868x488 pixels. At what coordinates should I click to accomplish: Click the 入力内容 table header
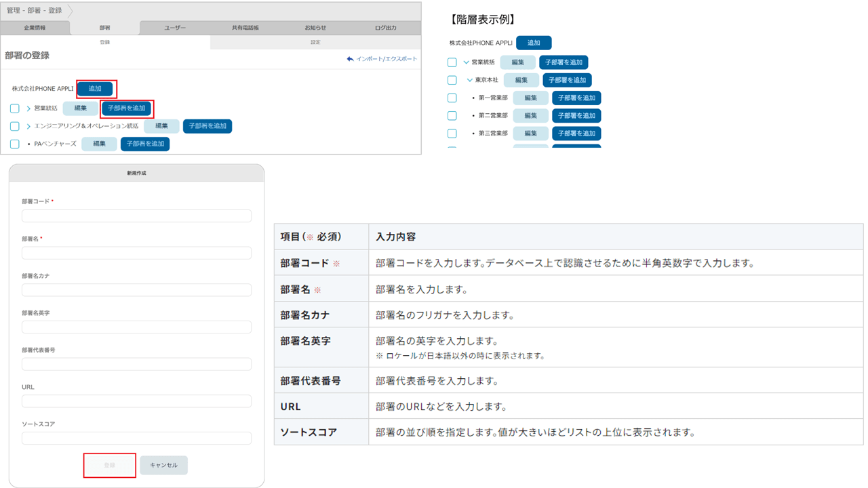click(616, 237)
